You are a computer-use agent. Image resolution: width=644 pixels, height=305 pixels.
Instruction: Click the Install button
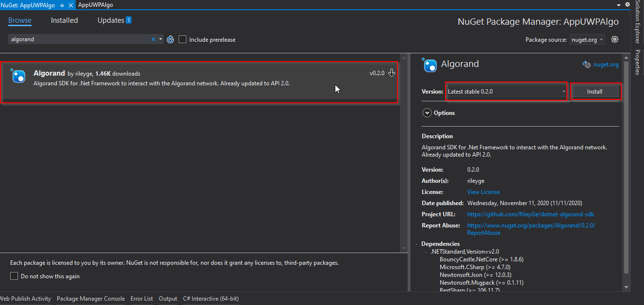coord(594,91)
